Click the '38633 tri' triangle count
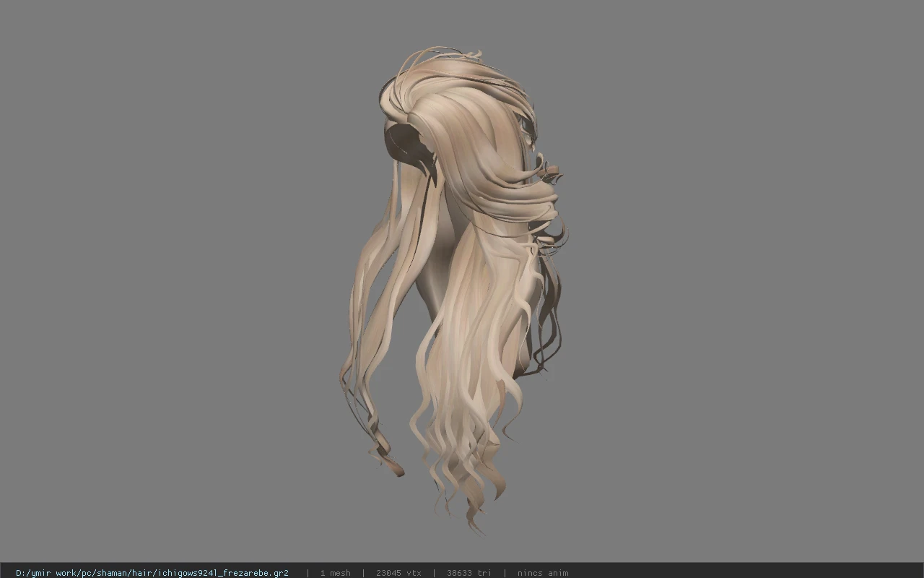 pos(468,573)
